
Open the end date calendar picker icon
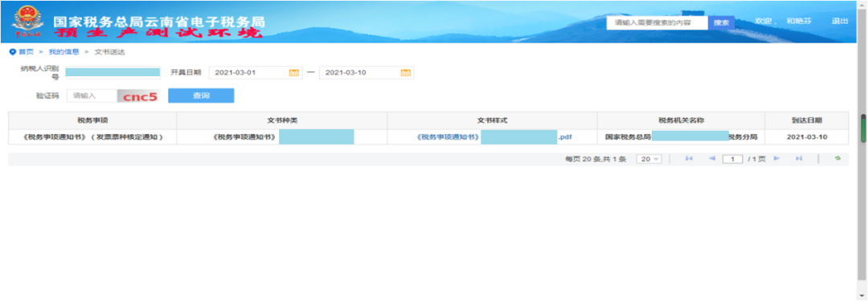point(405,73)
